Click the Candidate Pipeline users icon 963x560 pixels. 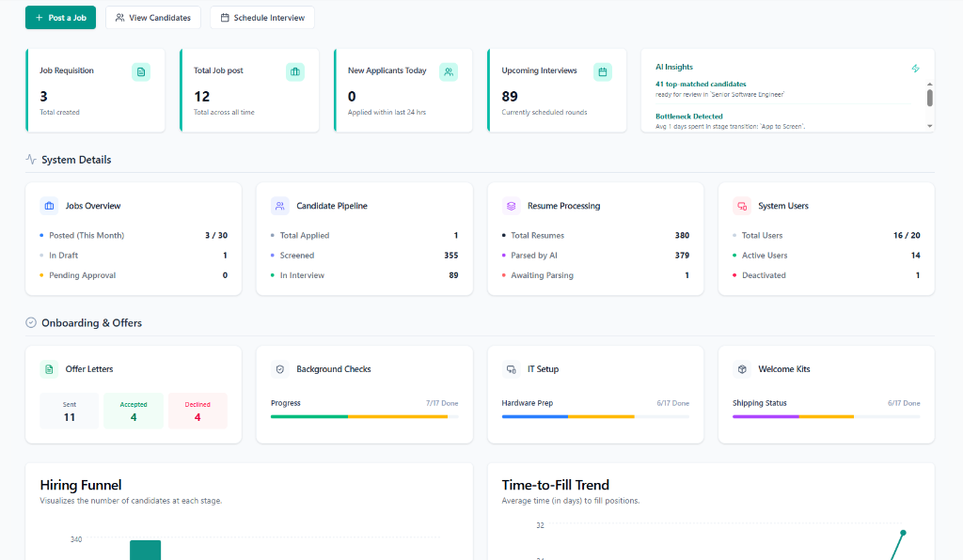point(280,206)
